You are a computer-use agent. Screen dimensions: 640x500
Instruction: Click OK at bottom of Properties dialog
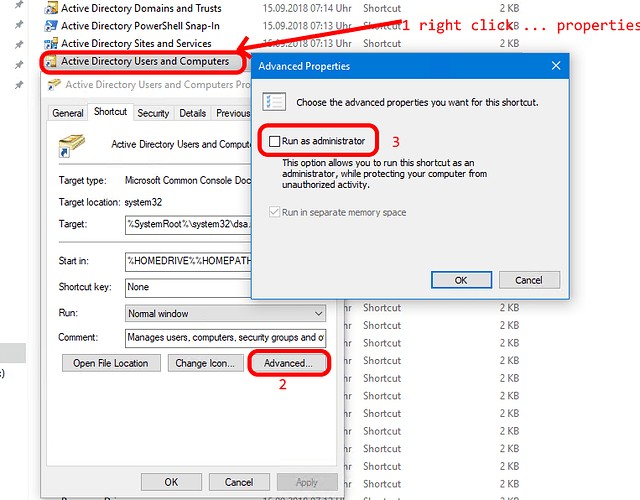[171, 482]
